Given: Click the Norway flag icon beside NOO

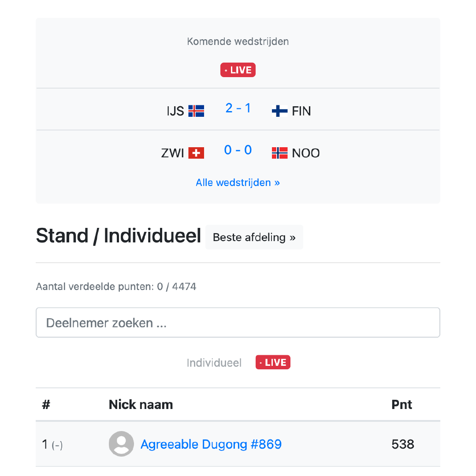Looking at the screenshot, I should click(279, 153).
